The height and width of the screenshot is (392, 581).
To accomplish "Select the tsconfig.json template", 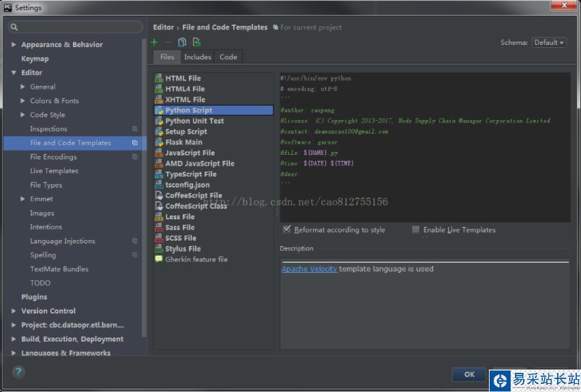I will click(213, 185).
